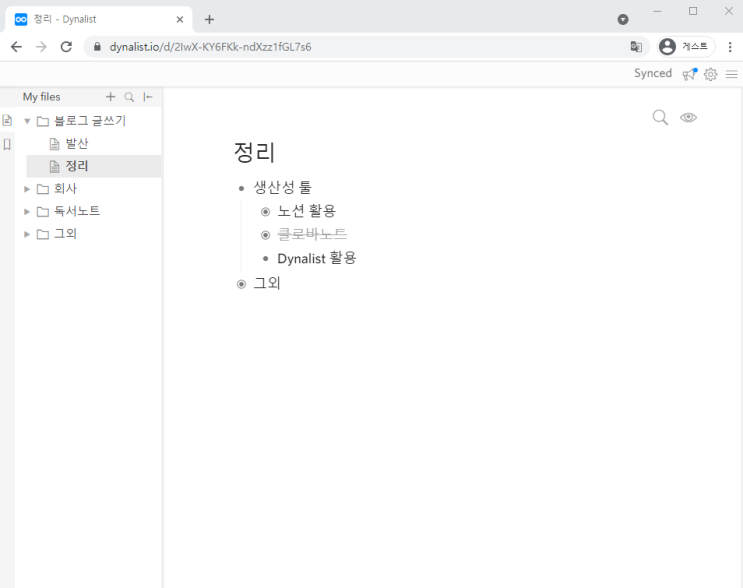The width and height of the screenshot is (743, 588).
Task: Click the Google Translate icon in address bar
Action: [x=636, y=46]
